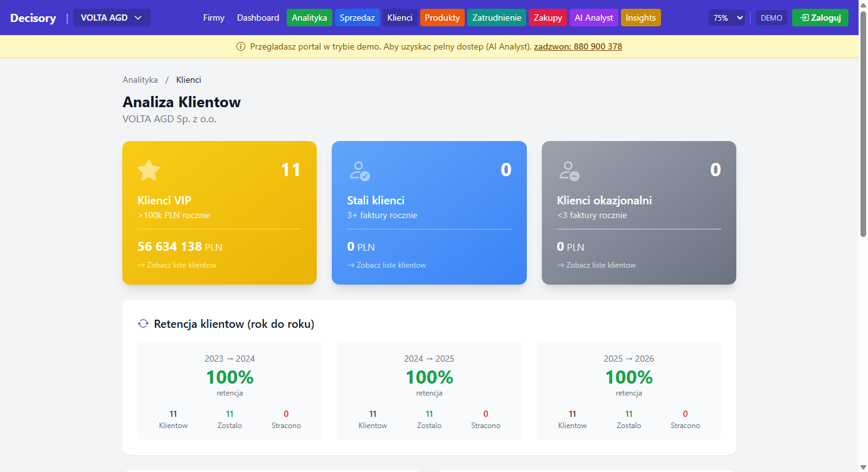Open the VOLTA AGD company dropdown
Viewport: 868px width, 472px height.
click(x=112, y=18)
